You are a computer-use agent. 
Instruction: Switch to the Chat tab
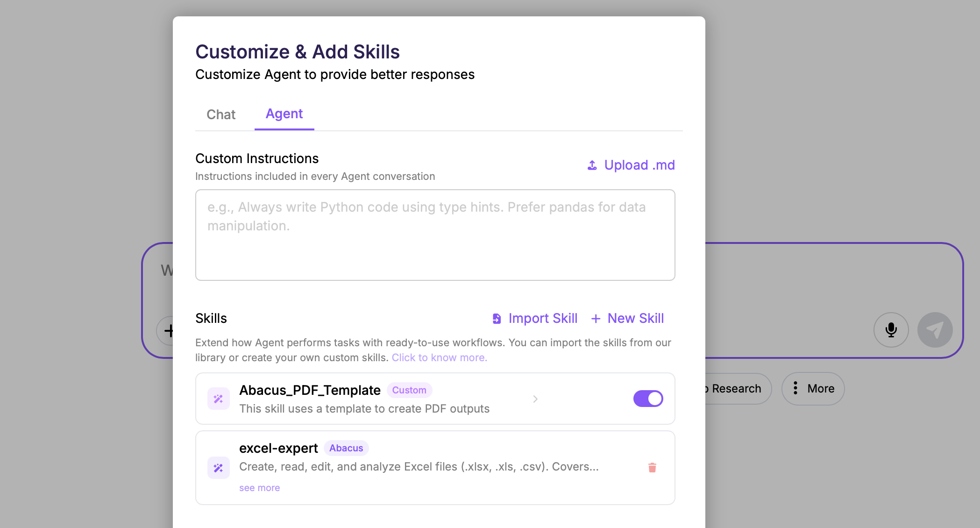point(221,114)
